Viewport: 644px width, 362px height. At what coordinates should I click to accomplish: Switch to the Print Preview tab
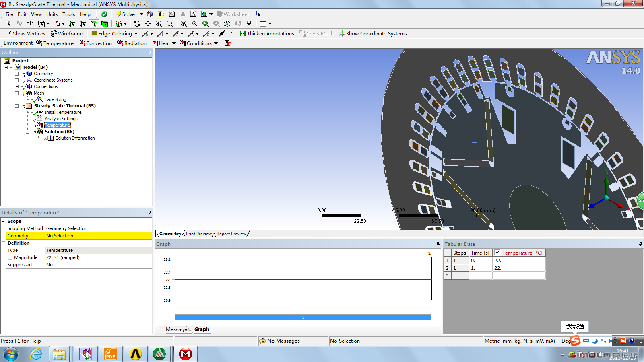[199, 234]
